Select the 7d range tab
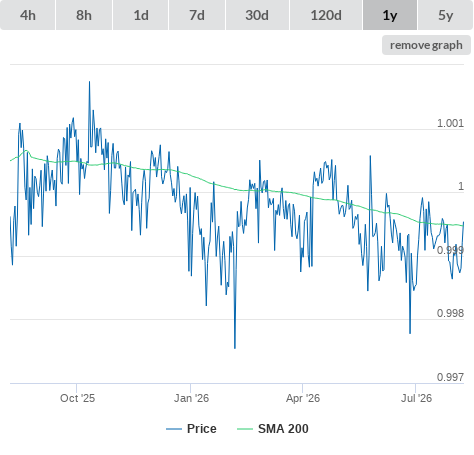This screenshot has width=474, height=455. point(197,15)
